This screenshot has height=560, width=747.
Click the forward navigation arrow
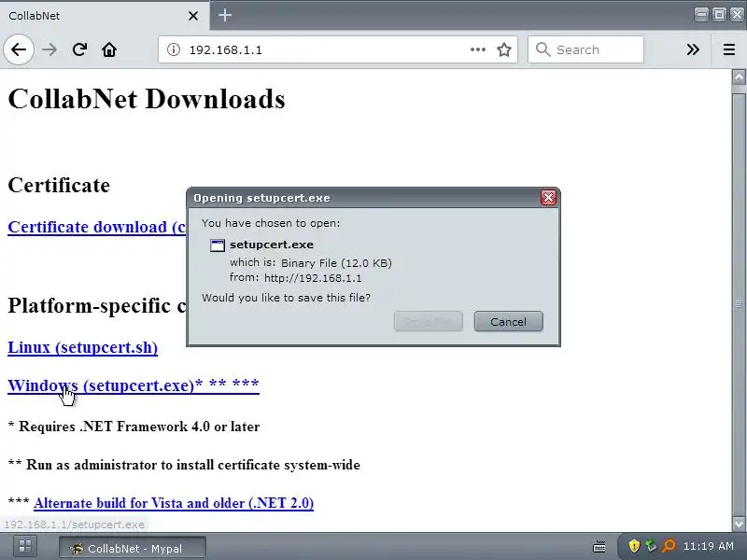coord(49,49)
